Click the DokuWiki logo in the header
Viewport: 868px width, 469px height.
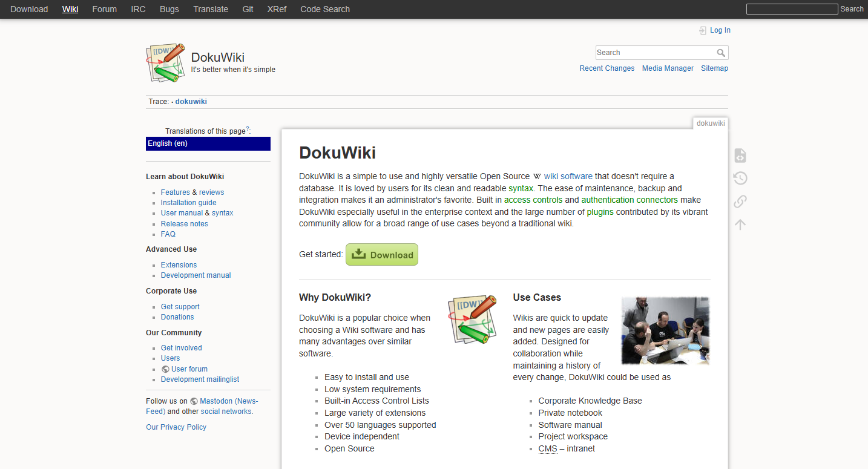pyautogui.click(x=165, y=62)
